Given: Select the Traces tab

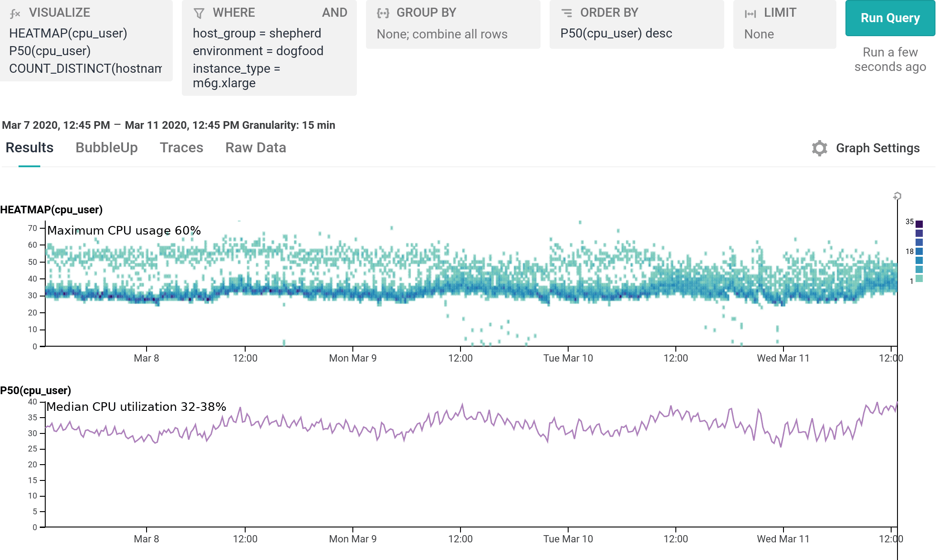Looking at the screenshot, I should tap(181, 148).
